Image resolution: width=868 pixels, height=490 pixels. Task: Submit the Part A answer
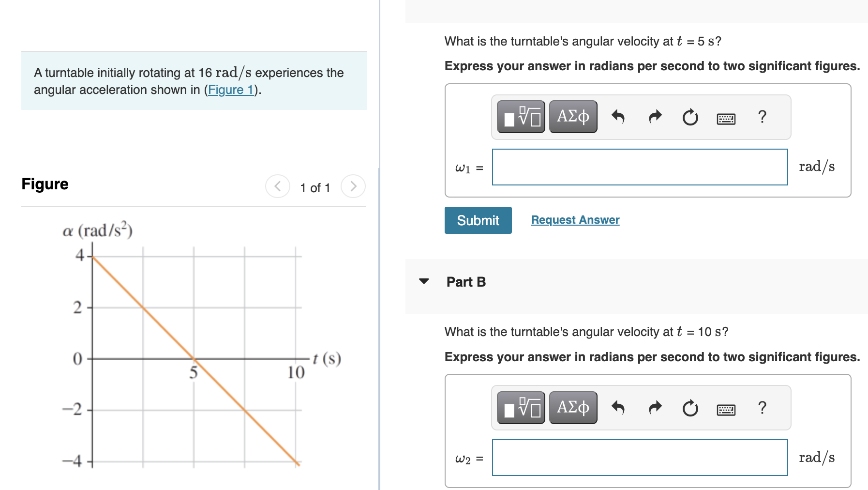click(478, 220)
